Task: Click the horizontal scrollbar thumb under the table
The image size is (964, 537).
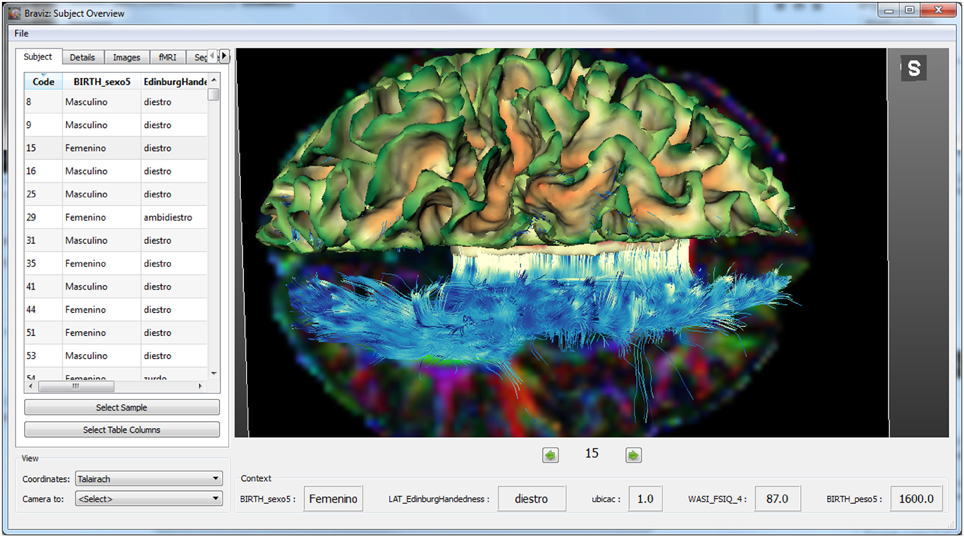Action: click(x=76, y=386)
